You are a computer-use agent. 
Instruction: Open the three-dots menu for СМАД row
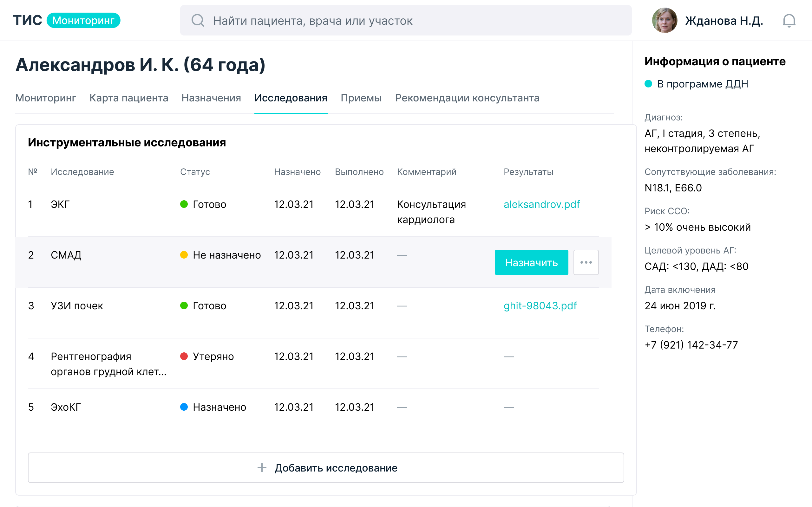coord(586,262)
